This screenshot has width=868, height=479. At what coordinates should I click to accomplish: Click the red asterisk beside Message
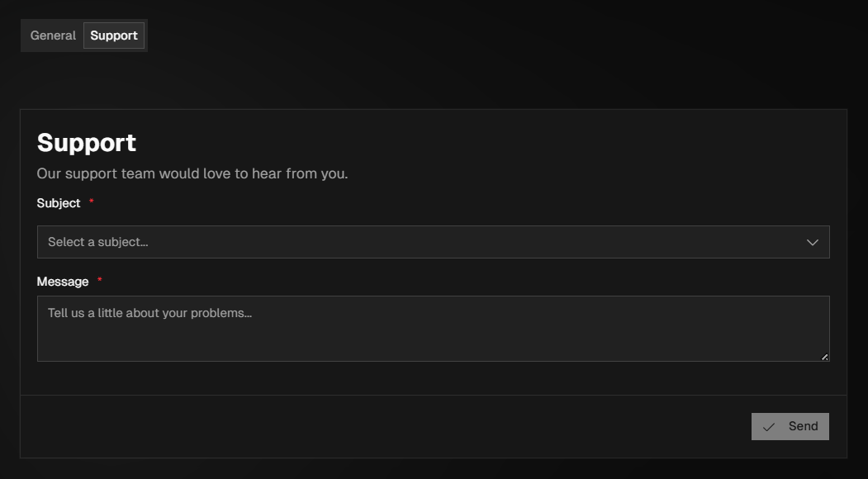[100, 282]
